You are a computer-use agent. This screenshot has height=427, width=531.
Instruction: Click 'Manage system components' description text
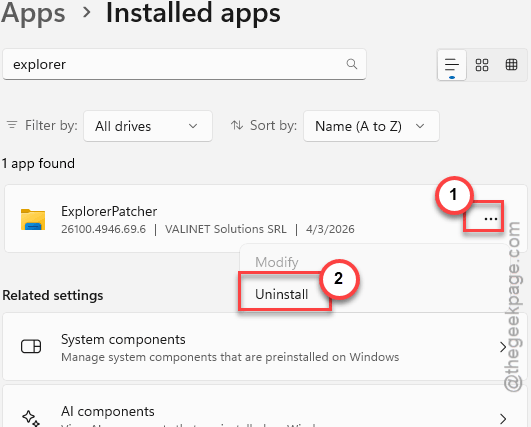(230, 357)
